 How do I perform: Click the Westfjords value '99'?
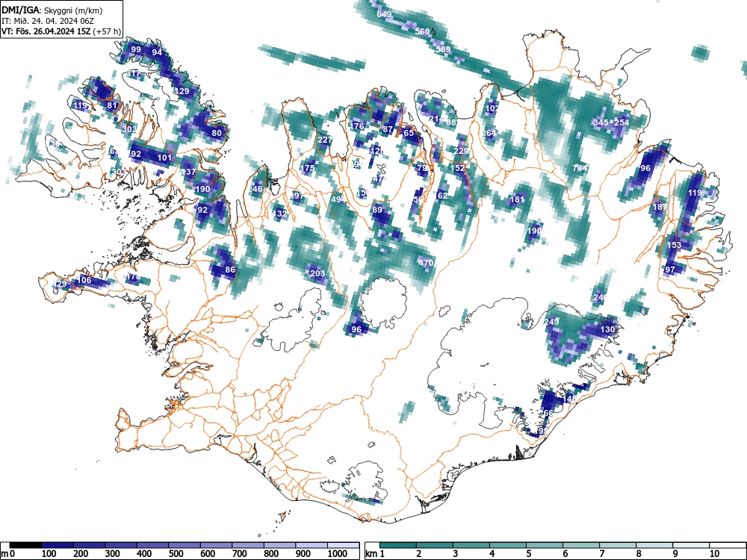(136, 49)
